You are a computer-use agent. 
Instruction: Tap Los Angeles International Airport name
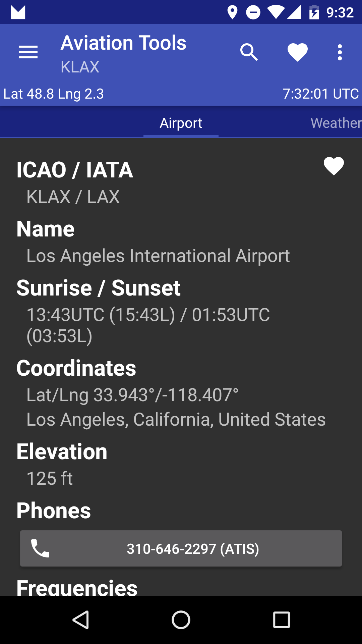pos(158,256)
